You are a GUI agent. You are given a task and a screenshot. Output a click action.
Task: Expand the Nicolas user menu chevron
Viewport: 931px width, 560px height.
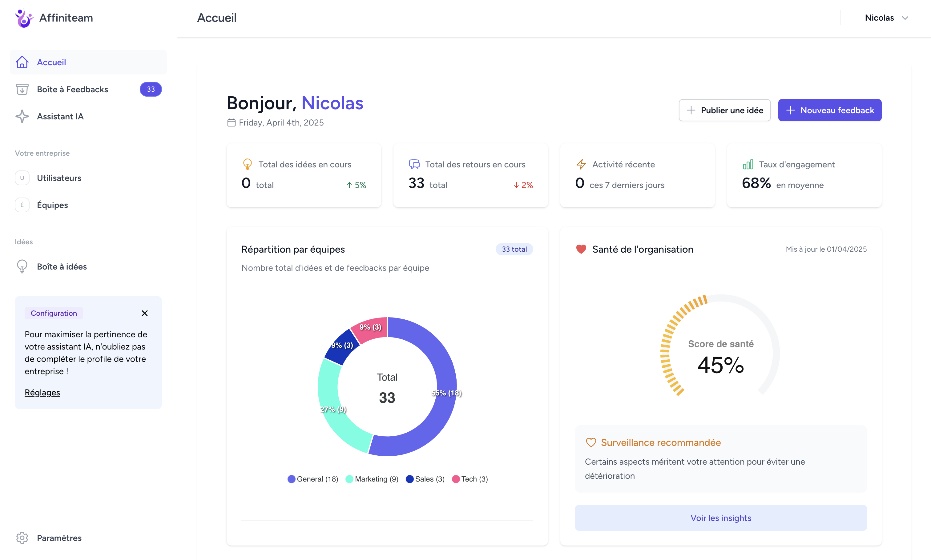coord(905,18)
